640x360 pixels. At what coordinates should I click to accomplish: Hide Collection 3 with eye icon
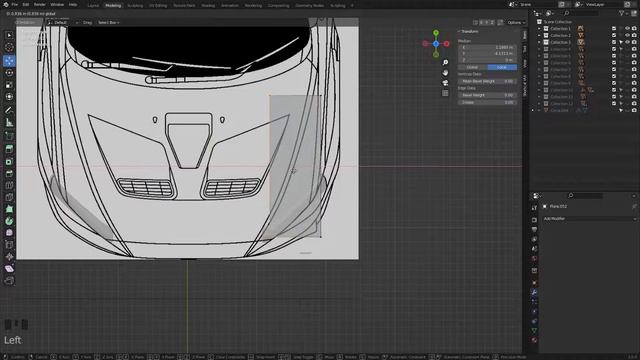(x=627, y=42)
